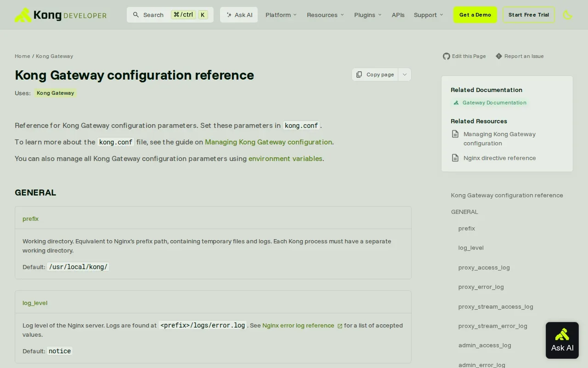
Task: Click the copy icon in Copy page button
Action: 359,75
